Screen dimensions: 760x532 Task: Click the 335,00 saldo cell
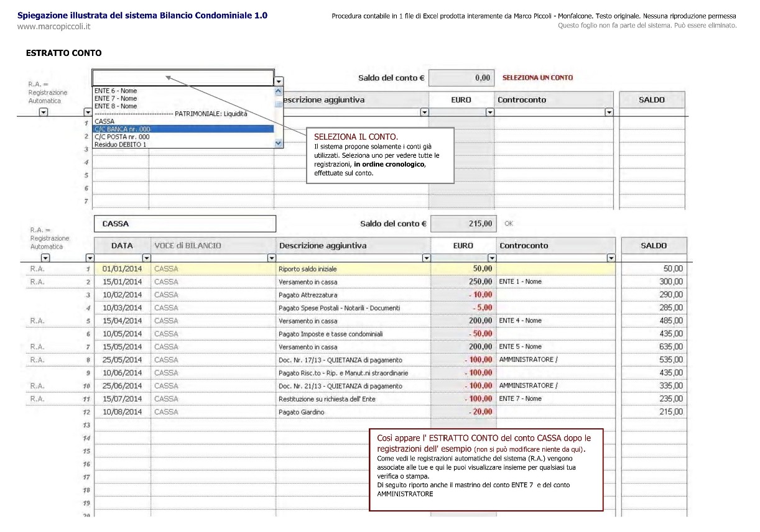(x=654, y=386)
